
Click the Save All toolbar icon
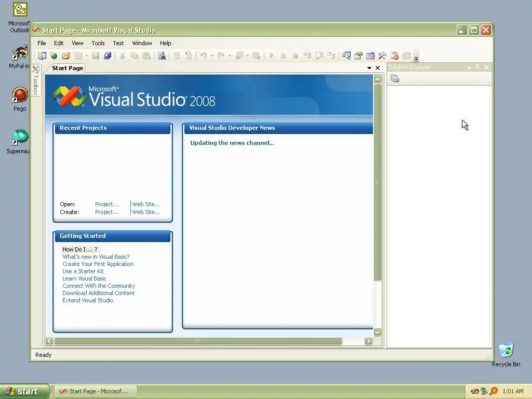pyautogui.click(x=108, y=56)
